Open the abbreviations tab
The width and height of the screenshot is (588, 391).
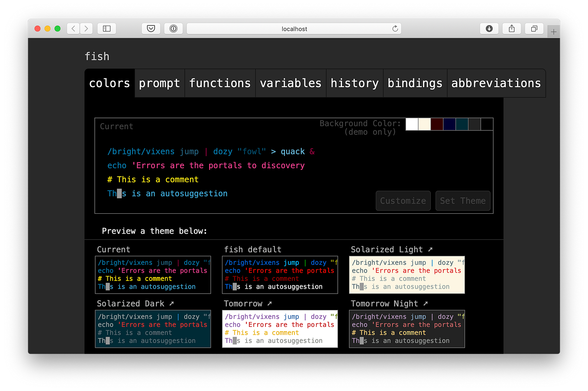coord(496,83)
